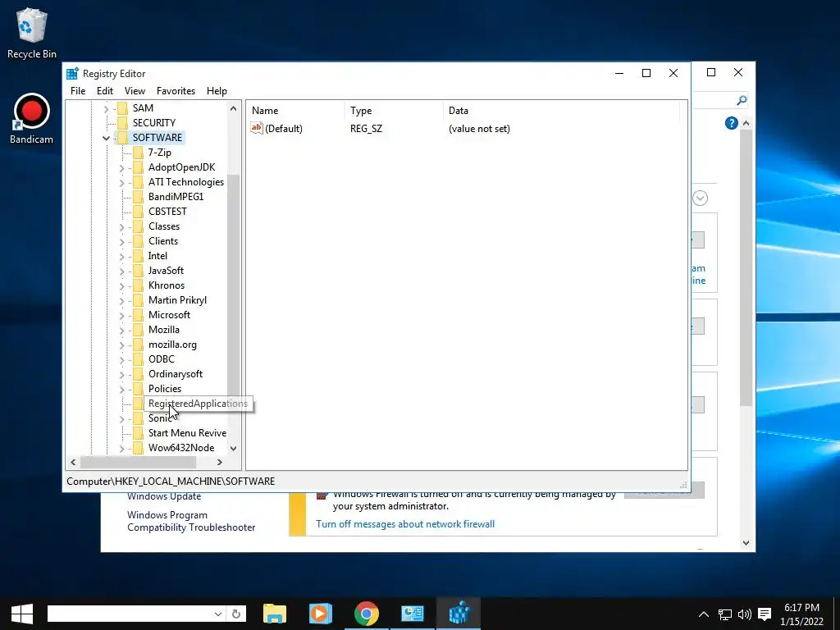This screenshot has width=840, height=630.
Task: Click the tree scroll down arrow
Action: (233, 449)
